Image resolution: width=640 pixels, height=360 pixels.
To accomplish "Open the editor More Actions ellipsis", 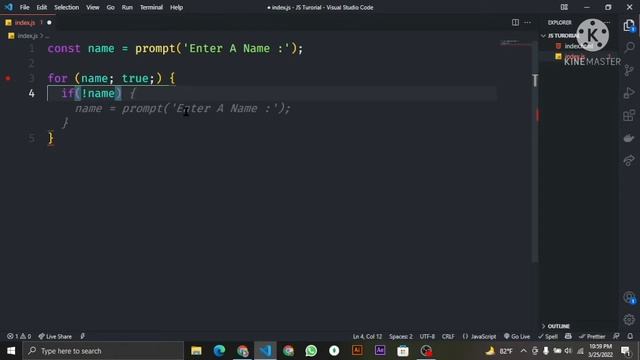I will pyautogui.click(x=528, y=22).
